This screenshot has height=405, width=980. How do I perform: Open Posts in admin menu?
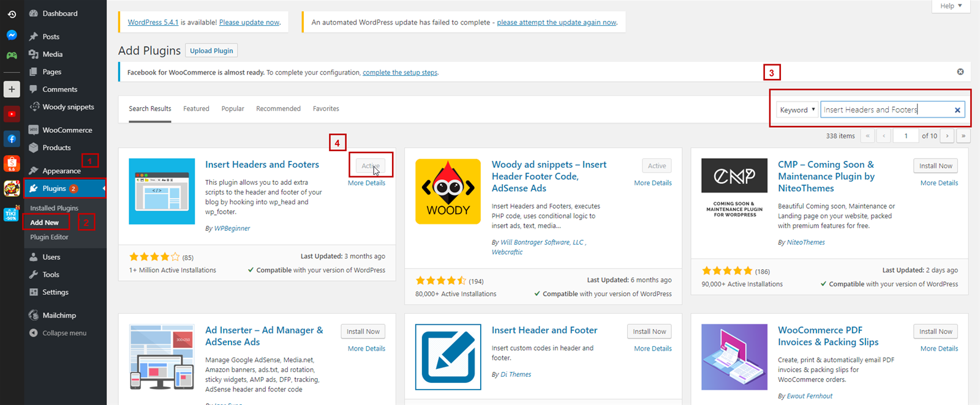click(51, 37)
